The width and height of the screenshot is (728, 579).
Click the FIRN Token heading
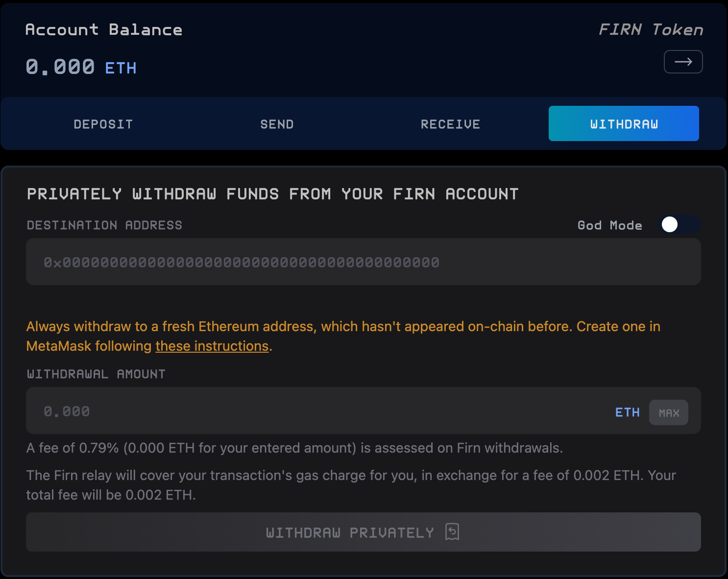[651, 30]
